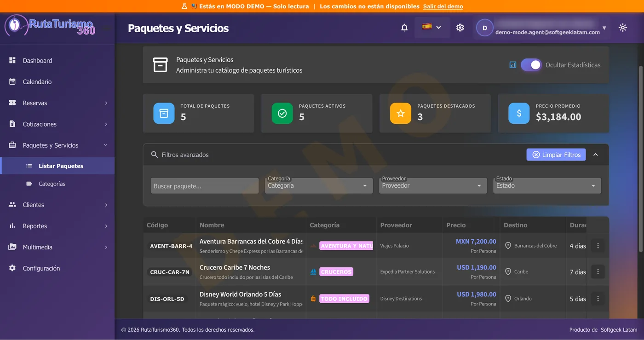The image size is (644, 340).
Task: Open actions menu for CRUC-CAR-7N row
Action: point(598,272)
